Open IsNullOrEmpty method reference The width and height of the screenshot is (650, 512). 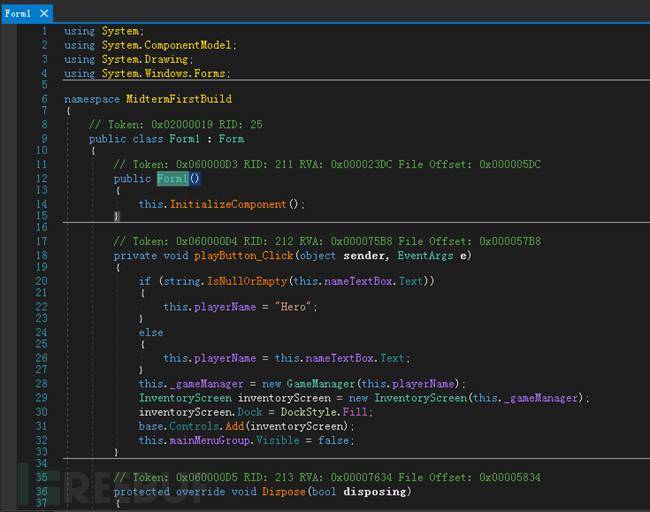point(247,281)
